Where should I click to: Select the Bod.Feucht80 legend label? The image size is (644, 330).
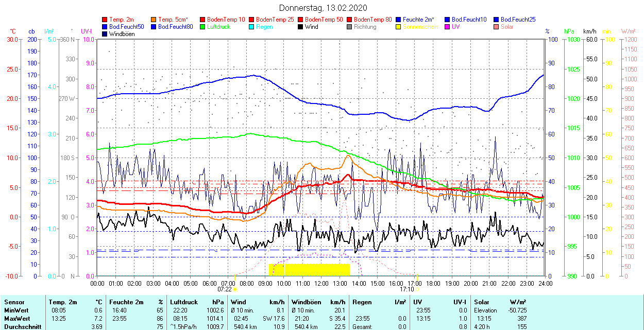[x=175, y=27]
